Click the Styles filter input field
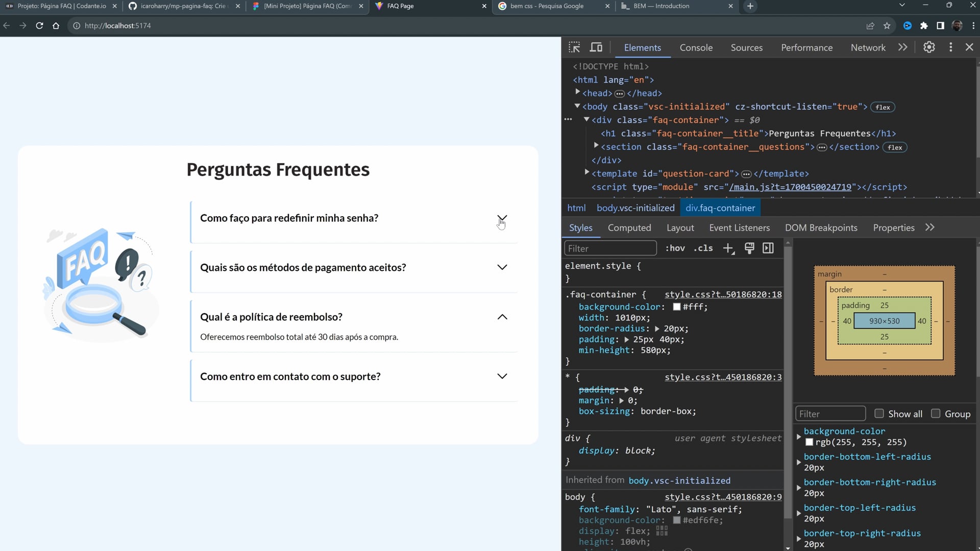The height and width of the screenshot is (551, 980). pos(610,248)
